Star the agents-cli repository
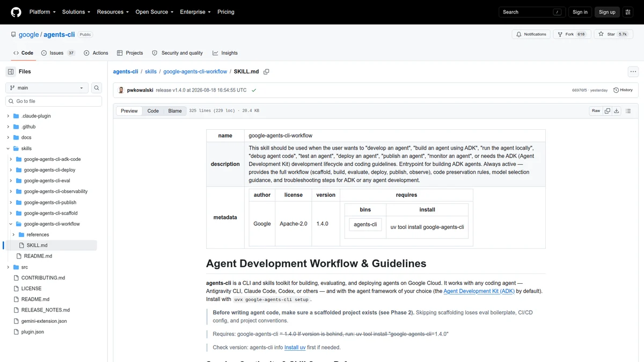This screenshot has width=644, height=362. (612, 34)
